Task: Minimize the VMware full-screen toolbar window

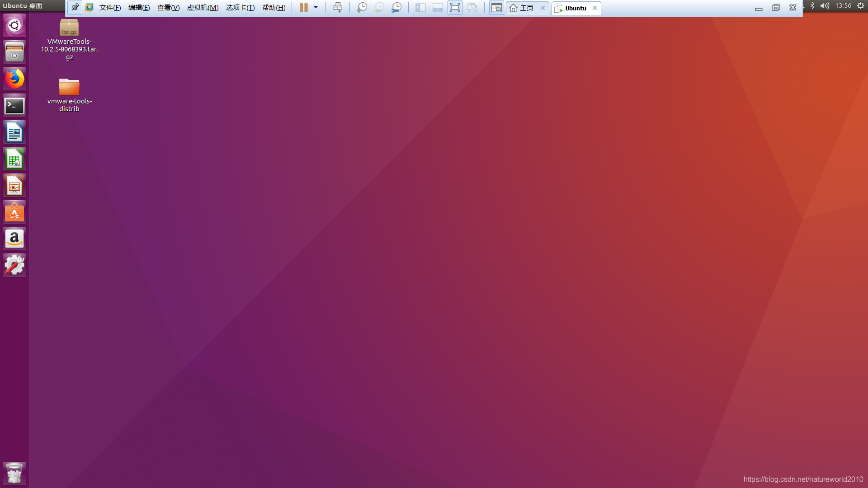Action: point(759,8)
